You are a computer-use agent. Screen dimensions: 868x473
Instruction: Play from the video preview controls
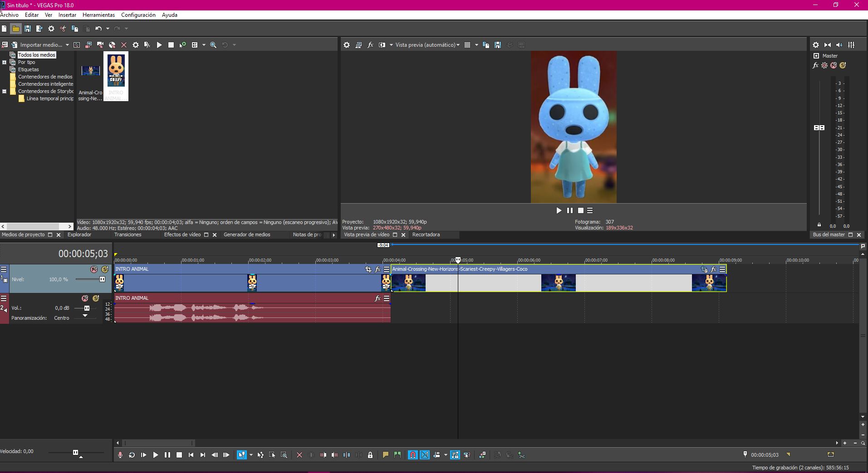pos(559,210)
